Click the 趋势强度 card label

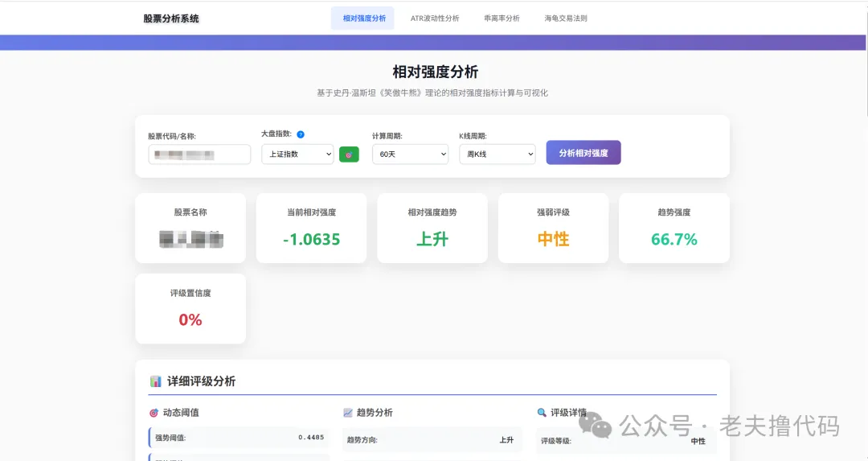tap(674, 212)
